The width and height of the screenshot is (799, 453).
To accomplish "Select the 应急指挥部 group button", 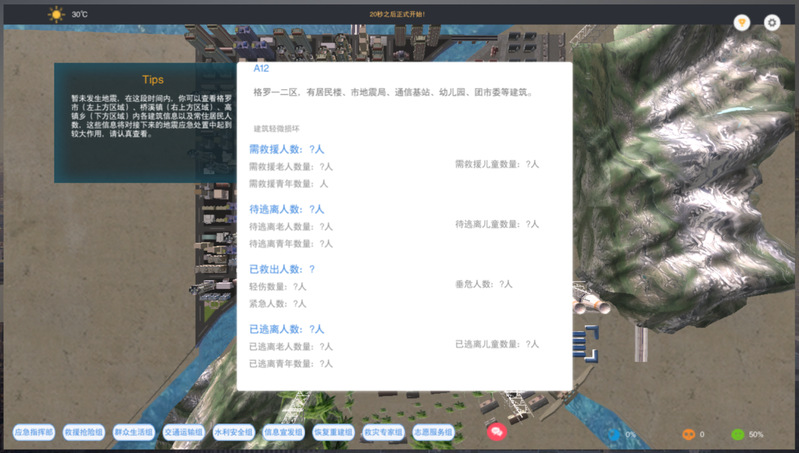I will point(34,432).
